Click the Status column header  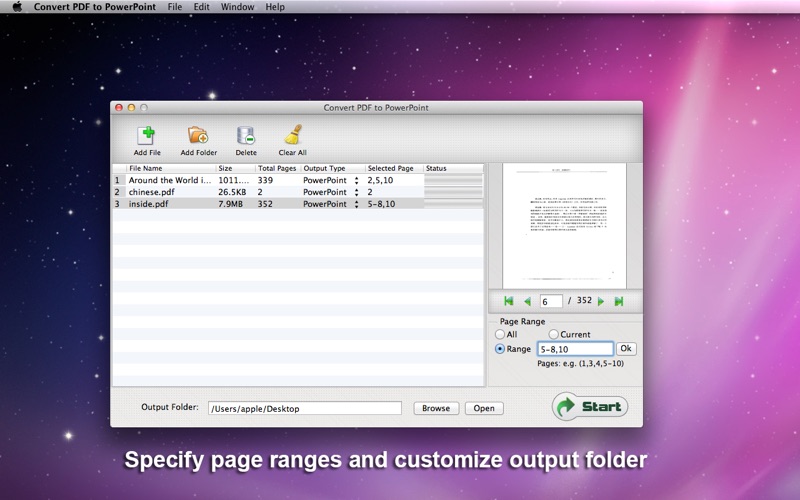[x=453, y=168]
